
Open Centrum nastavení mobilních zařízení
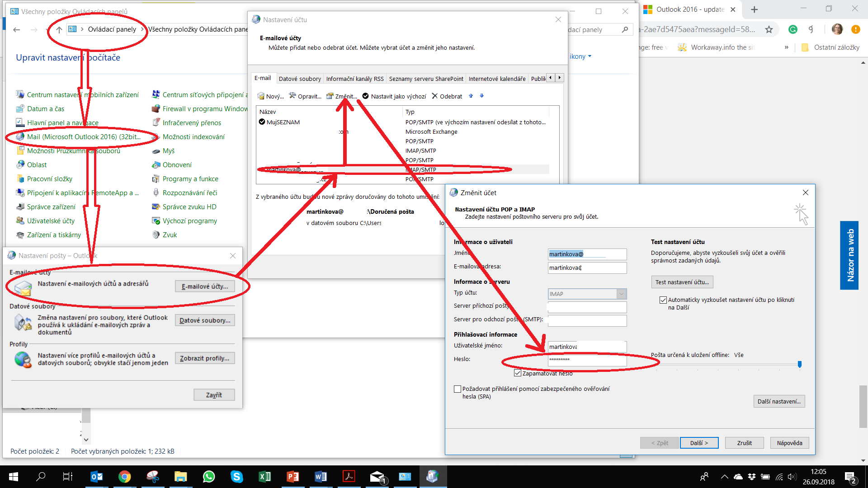pyautogui.click(x=77, y=94)
